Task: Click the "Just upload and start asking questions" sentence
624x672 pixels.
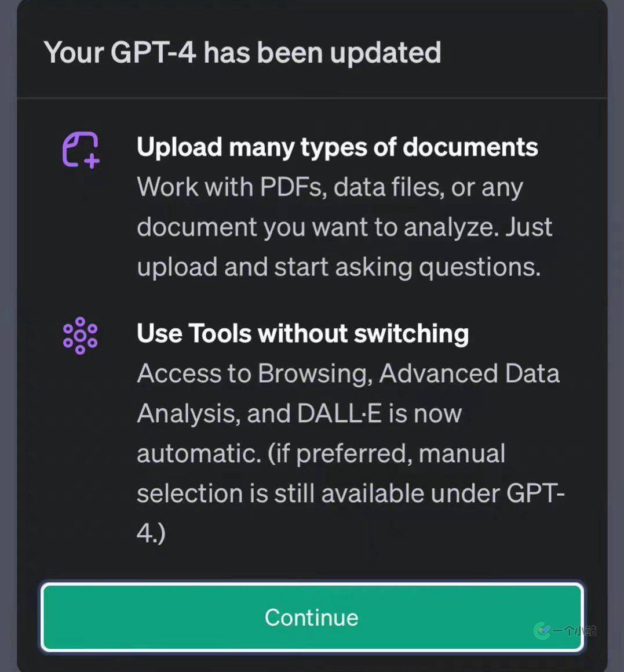Action: coord(338,267)
